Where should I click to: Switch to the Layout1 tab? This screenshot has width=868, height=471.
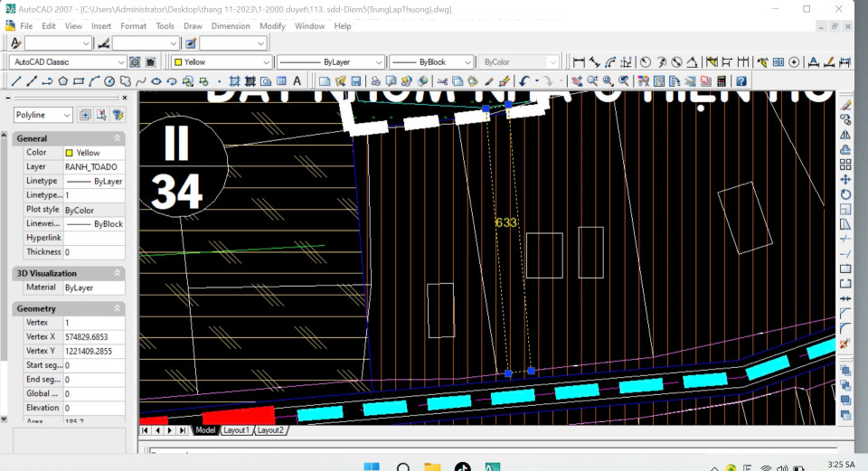(x=236, y=430)
